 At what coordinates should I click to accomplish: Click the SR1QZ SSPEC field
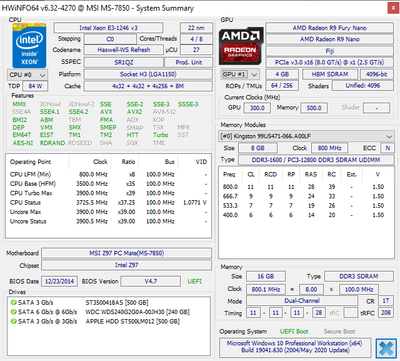tap(124, 62)
